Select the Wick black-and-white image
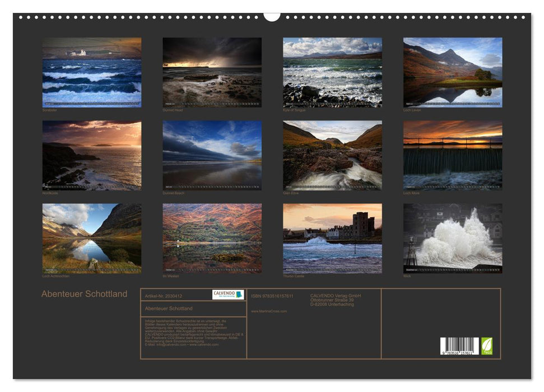 click(x=452, y=238)
